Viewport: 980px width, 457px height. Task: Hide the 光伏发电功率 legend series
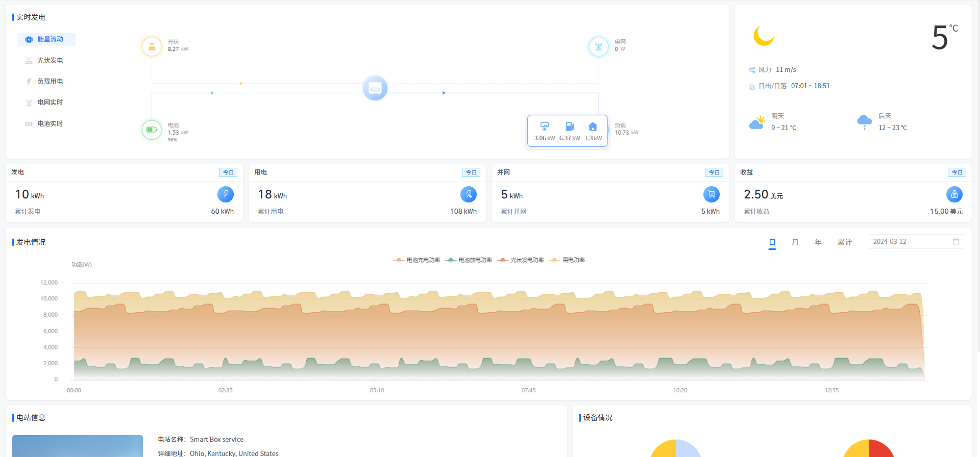pyautogui.click(x=521, y=260)
